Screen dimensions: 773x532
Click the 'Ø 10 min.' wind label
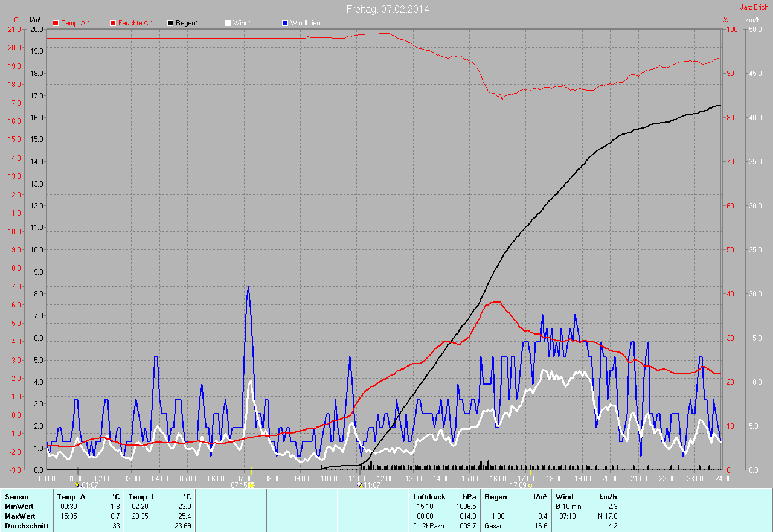(569, 507)
